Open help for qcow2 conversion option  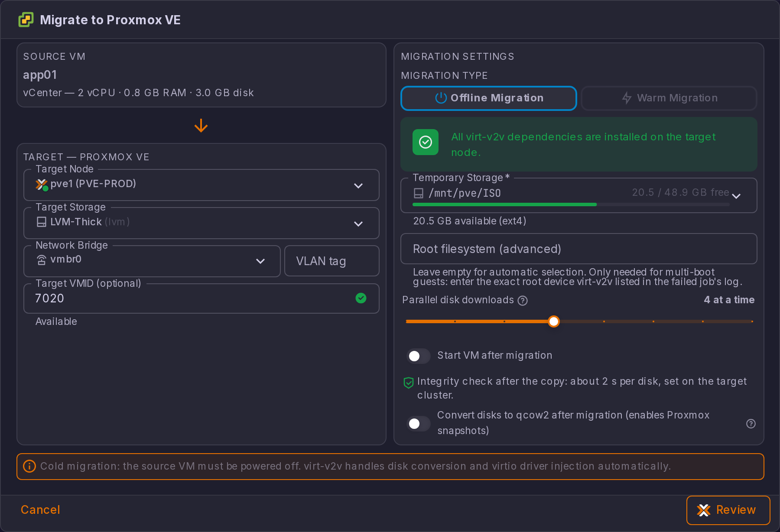point(751,424)
